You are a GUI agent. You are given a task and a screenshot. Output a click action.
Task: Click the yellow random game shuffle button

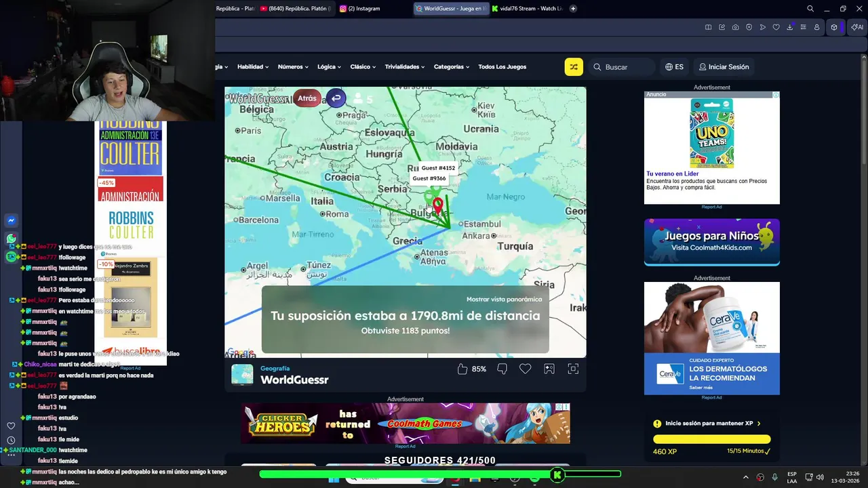[574, 67]
